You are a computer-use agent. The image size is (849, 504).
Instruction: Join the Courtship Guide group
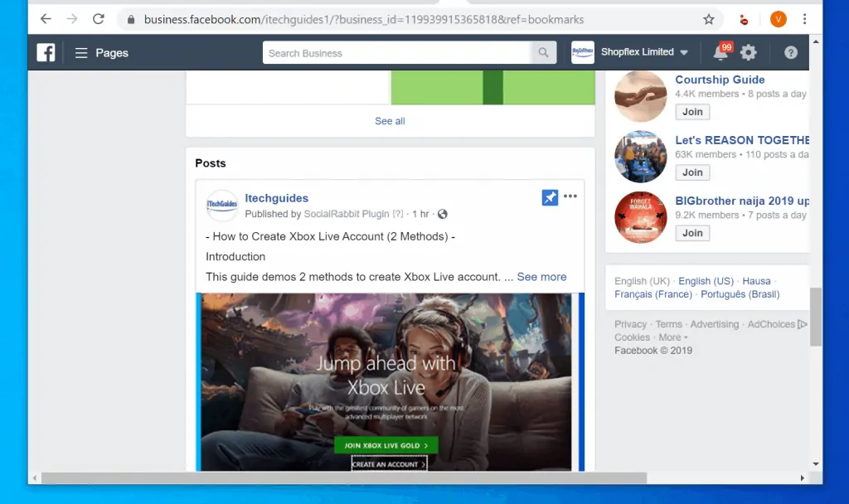coord(692,111)
